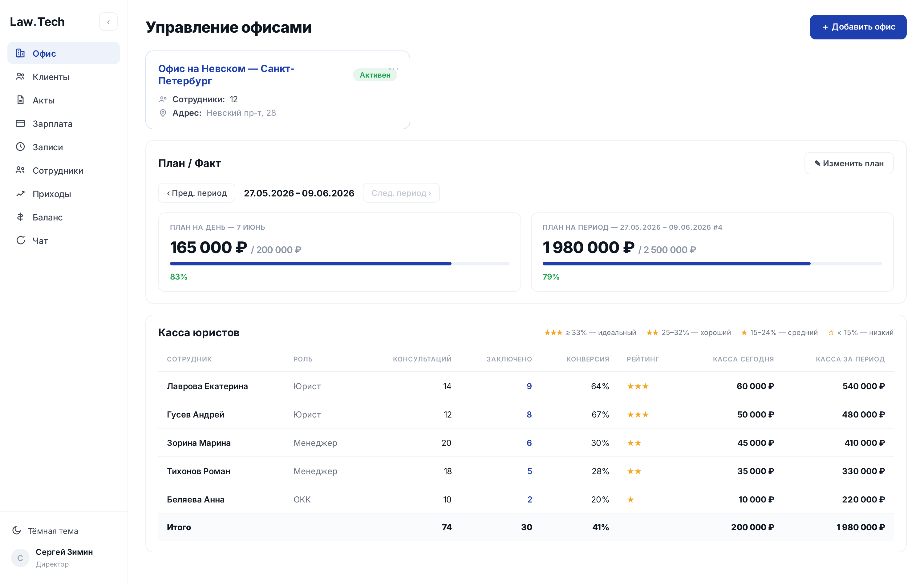This screenshot has width=924, height=585.
Task: Select the date range 27.05.2026–09.06.2026
Action: point(299,193)
